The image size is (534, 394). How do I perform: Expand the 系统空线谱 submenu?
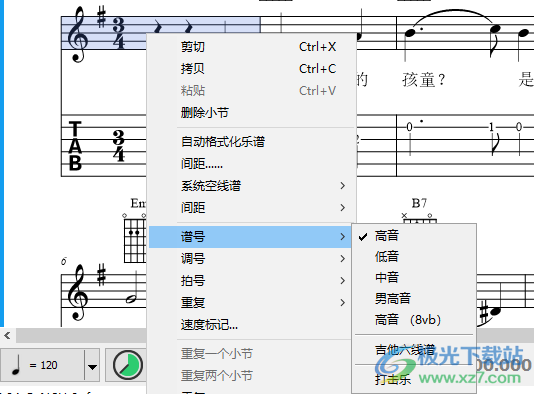(252, 186)
